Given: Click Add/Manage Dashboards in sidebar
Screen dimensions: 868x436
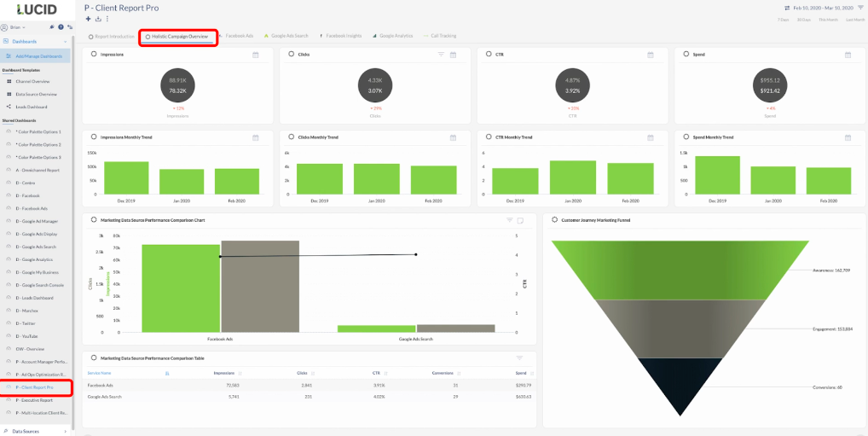Looking at the screenshot, I should (38, 55).
